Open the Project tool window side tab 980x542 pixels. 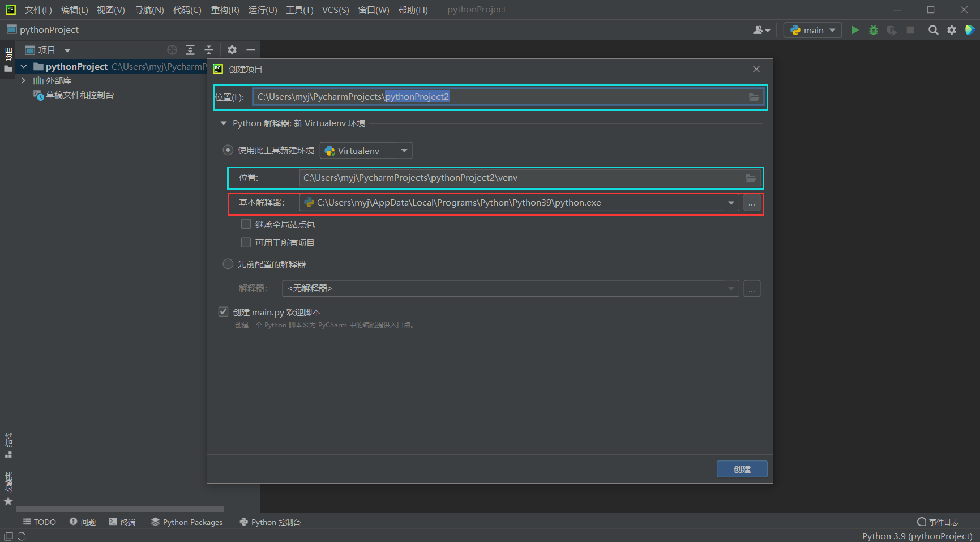tap(8, 59)
